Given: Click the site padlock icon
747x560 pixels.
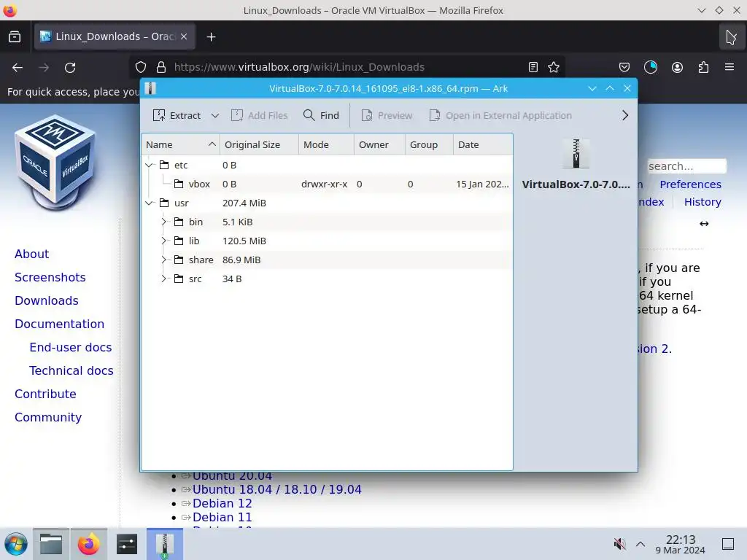Looking at the screenshot, I should 161,68.
